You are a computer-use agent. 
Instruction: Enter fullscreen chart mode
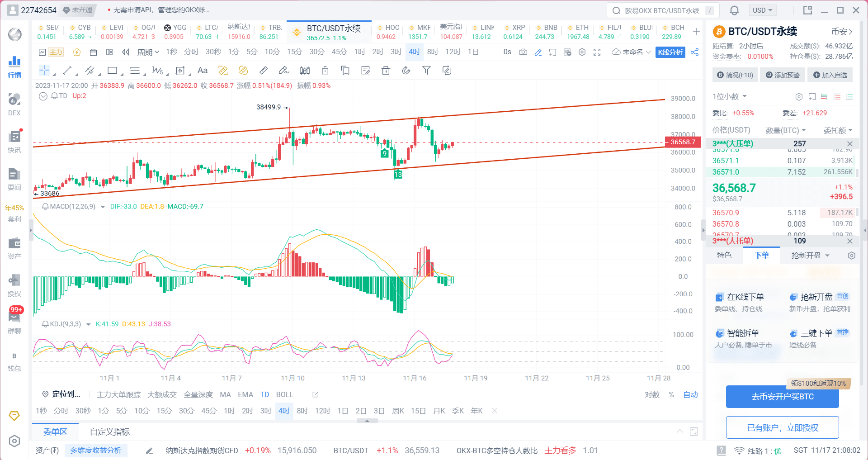tap(597, 52)
